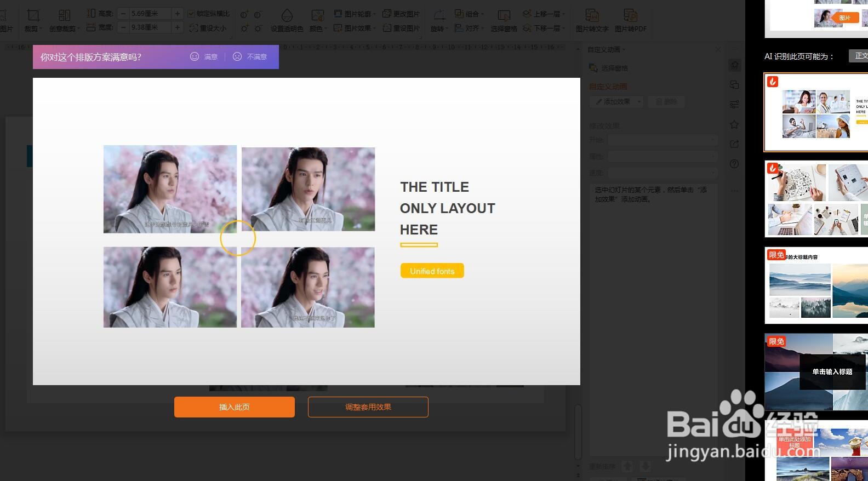This screenshot has height=481, width=868.
Task: Click the Satisfied (满意) smiley face
Action: pyautogui.click(x=195, y=56)
